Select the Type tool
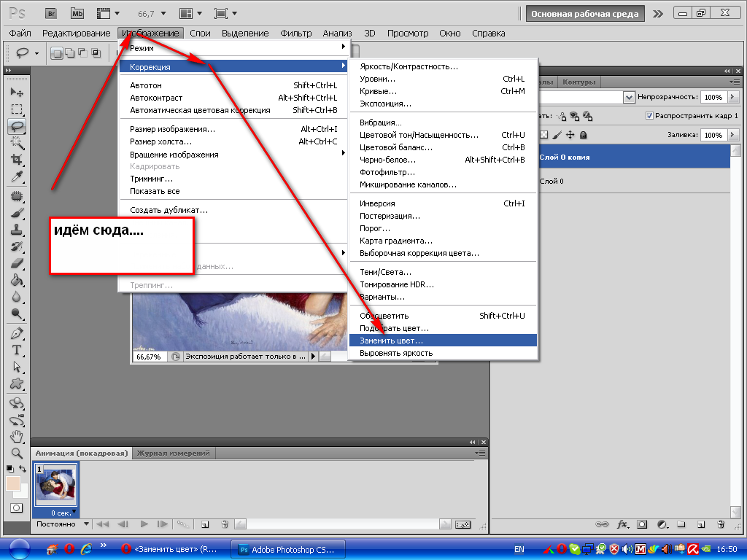This screenshot has width=747, height=560. pos(18,350)
